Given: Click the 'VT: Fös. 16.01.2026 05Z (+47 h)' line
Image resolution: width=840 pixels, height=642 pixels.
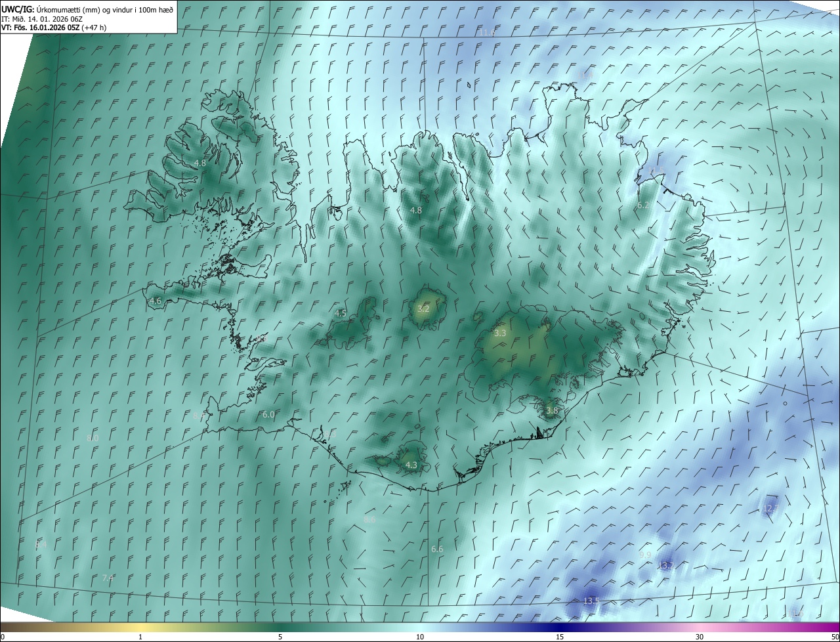Looking at the screenshot, I should pyautogui.click(x=54, y=28).
